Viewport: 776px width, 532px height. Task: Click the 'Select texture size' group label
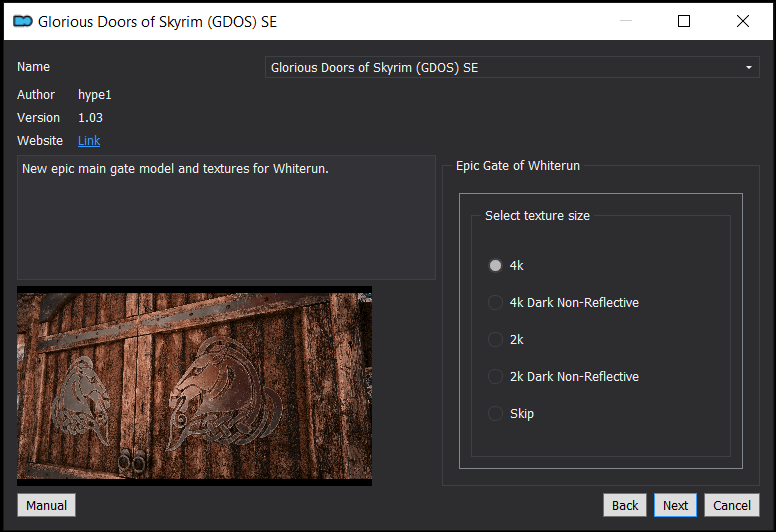tap(537, 216)
